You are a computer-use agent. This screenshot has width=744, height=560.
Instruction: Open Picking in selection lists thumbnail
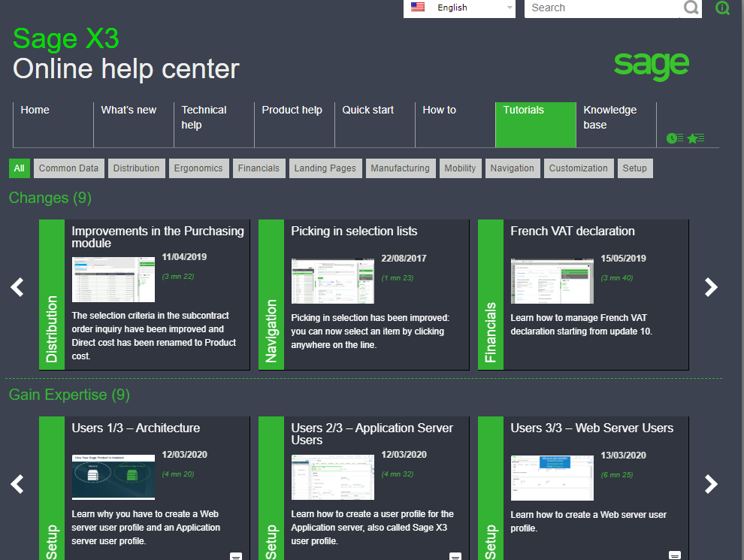[x=333, y=281]
